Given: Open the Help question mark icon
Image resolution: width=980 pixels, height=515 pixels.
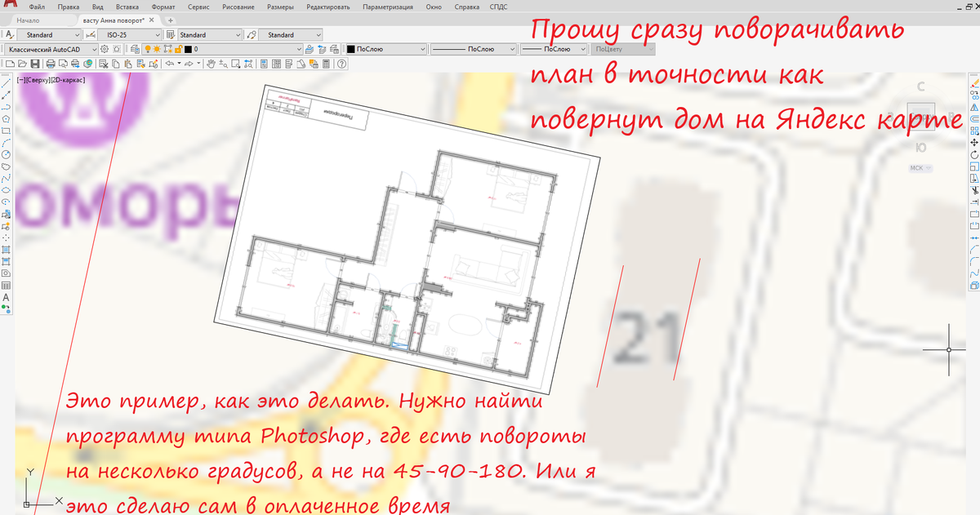Looking at the screenshot, I should point(340,64).
